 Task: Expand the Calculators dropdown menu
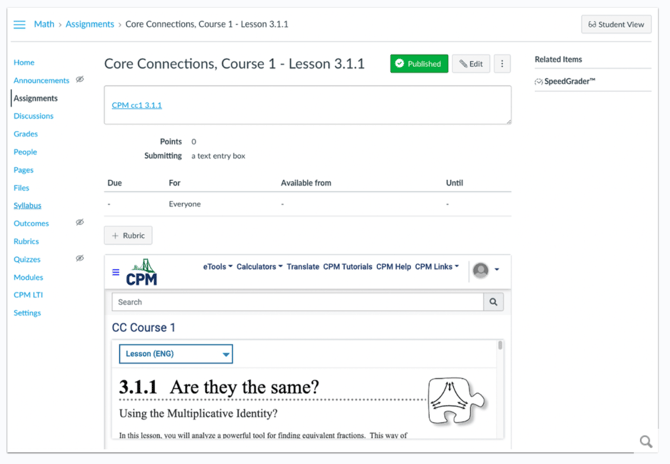click(x=259, y=267)
